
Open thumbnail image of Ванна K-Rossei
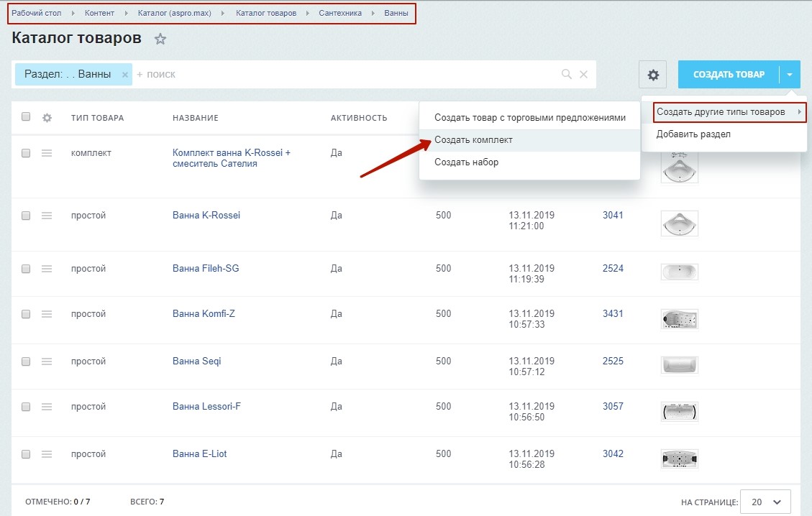(x=680, y=224)
